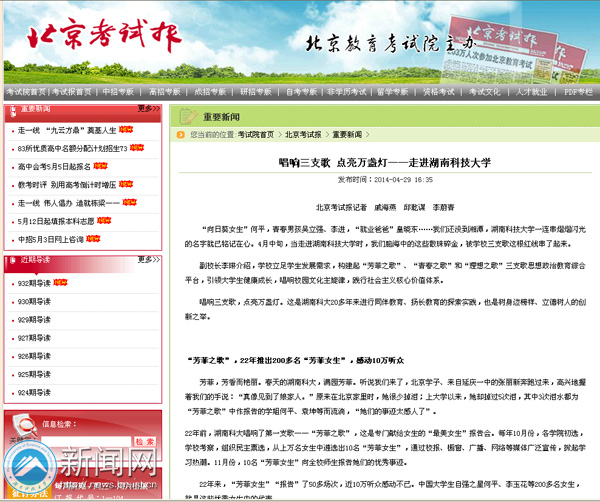This screenshot has width=600, height=502.
Task: Click the subheading "芳菲之歌" 22年推出200多名
Action: coord(295,360)
